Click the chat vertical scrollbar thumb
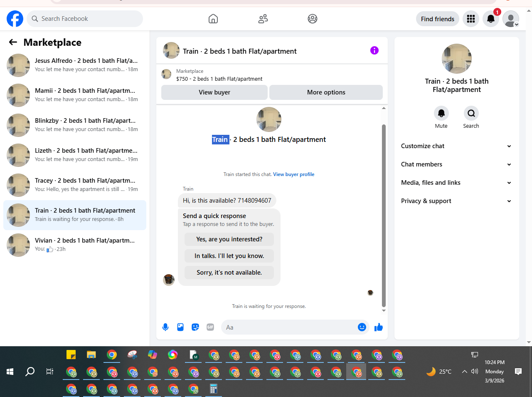This screenshot has width=532, height=397. pos(384,216)
